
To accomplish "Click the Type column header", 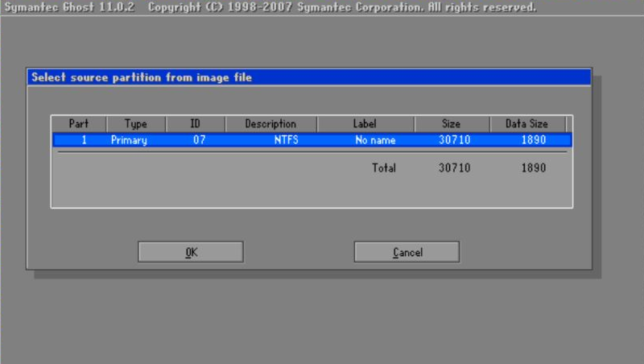I will click(x=136, y=124).
